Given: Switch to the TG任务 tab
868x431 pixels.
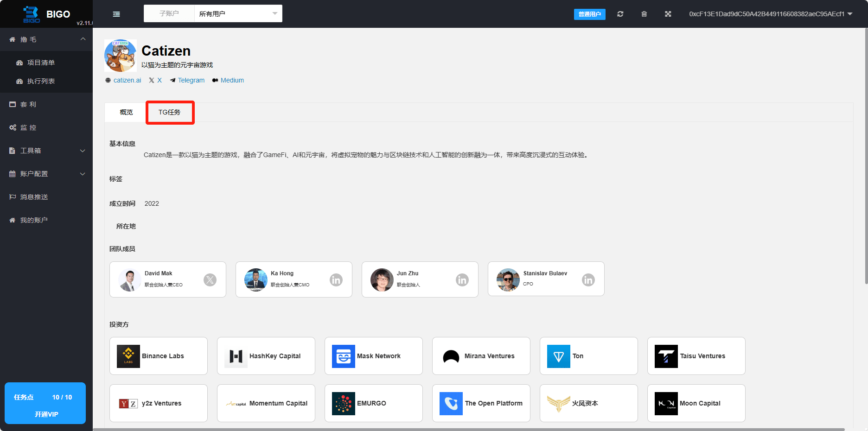Looking at the screenshot, I should point(170,112).
